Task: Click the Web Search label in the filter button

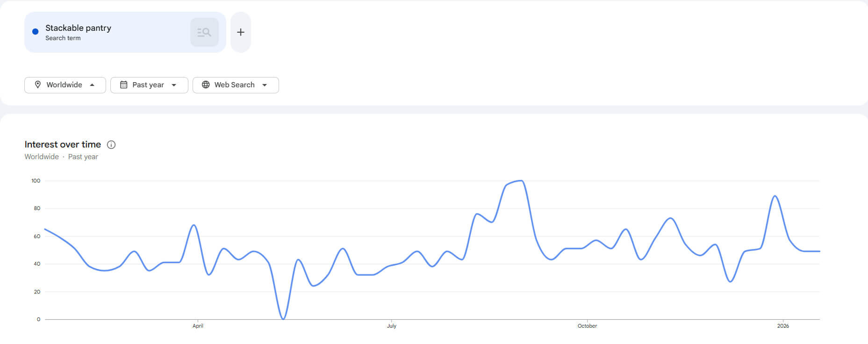Action: (234, 84)
